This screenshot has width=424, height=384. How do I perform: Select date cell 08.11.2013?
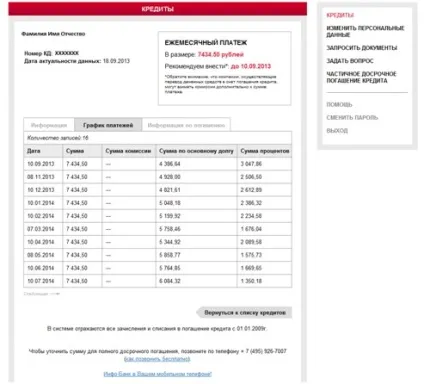tap(41, 177)
